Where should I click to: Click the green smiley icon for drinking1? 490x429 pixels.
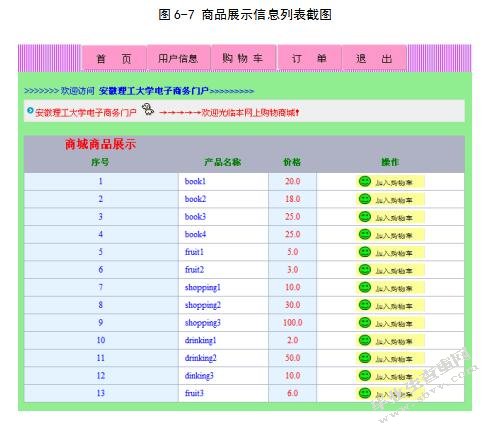pos(365,340)
